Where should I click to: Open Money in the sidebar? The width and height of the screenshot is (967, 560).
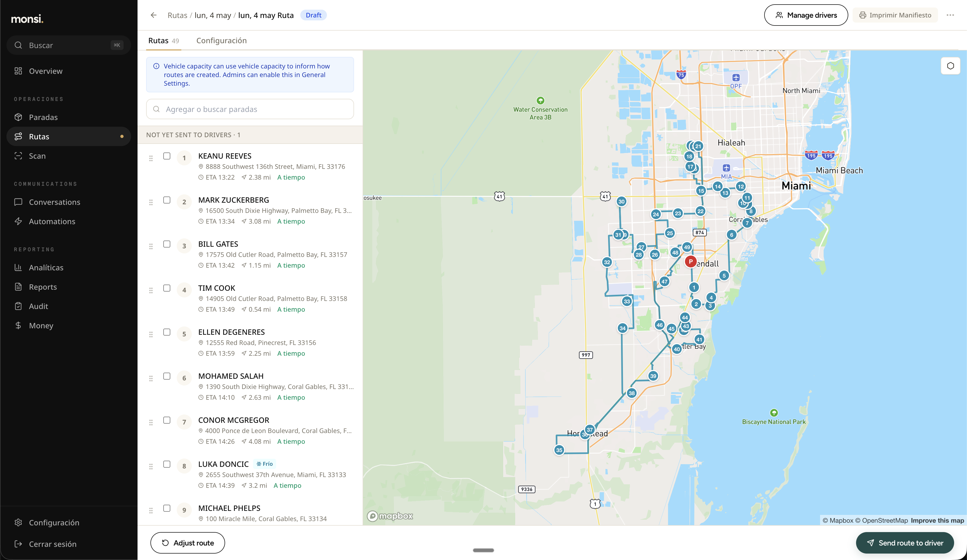69,325
